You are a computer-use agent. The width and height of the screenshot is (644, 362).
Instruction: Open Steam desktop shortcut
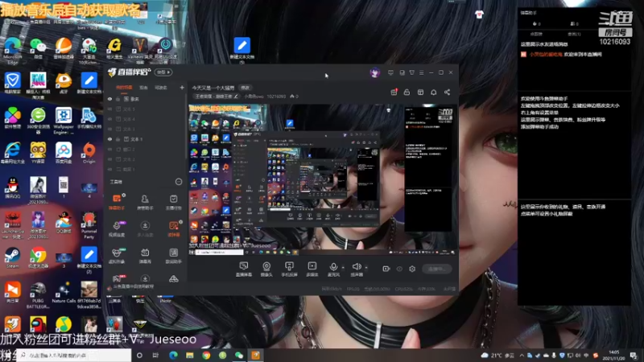[x=12, y=257]
